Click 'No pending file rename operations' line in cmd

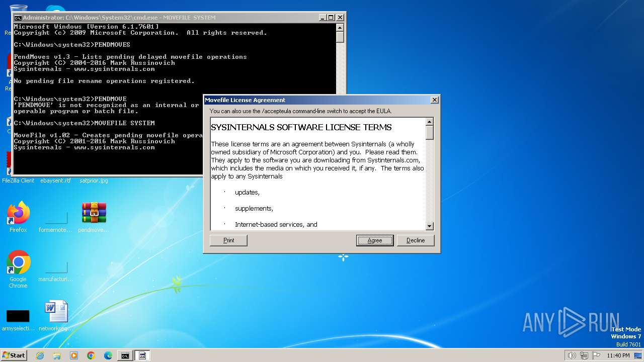(104, 81)
